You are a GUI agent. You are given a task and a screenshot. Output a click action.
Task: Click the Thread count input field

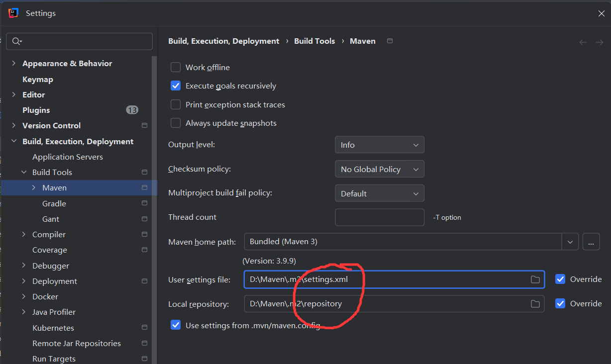coord(380,217)
